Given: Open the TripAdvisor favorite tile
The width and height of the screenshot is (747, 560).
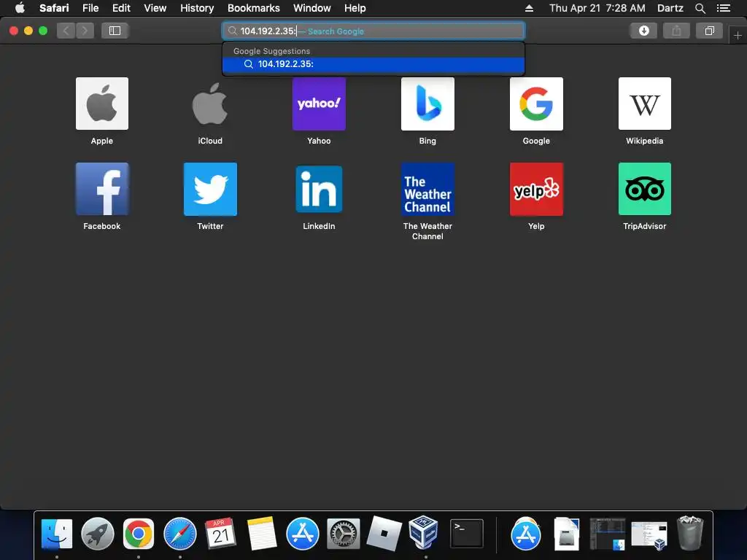Looking at the screenshot, I should click(645, 189).
